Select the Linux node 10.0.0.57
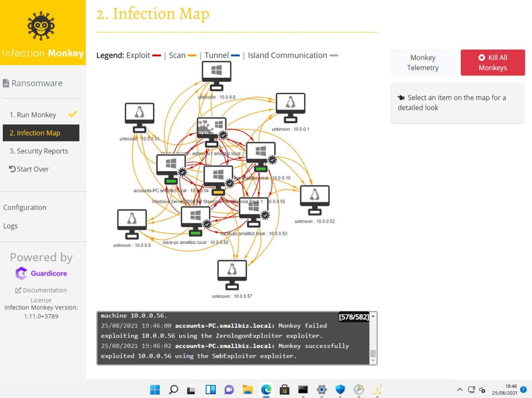Screen dimensions: 532x398 tap(232, 275)
